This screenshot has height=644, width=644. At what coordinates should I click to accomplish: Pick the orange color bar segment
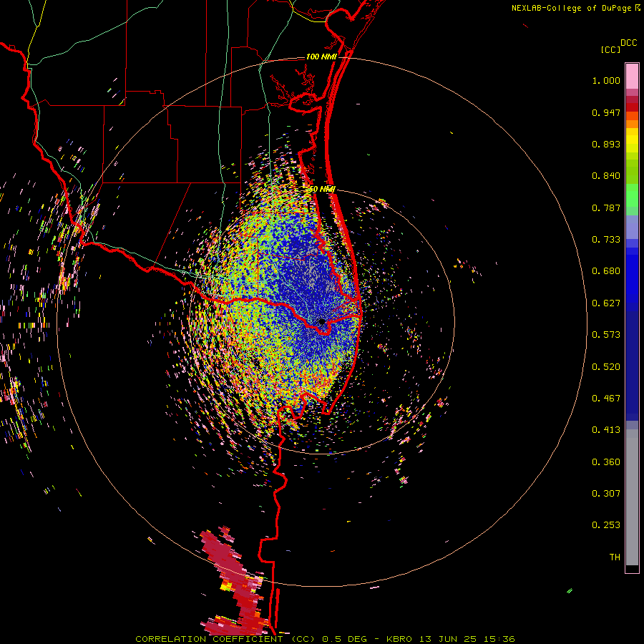point(632,124)
